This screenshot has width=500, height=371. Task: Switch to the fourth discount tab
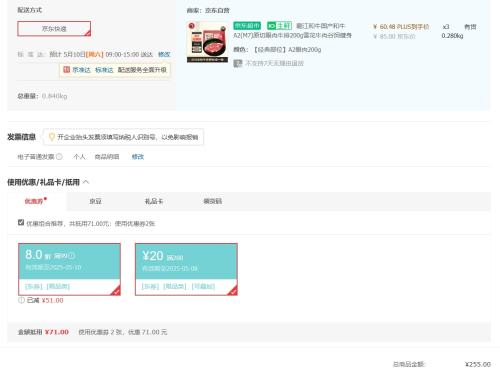pos(213,201)
